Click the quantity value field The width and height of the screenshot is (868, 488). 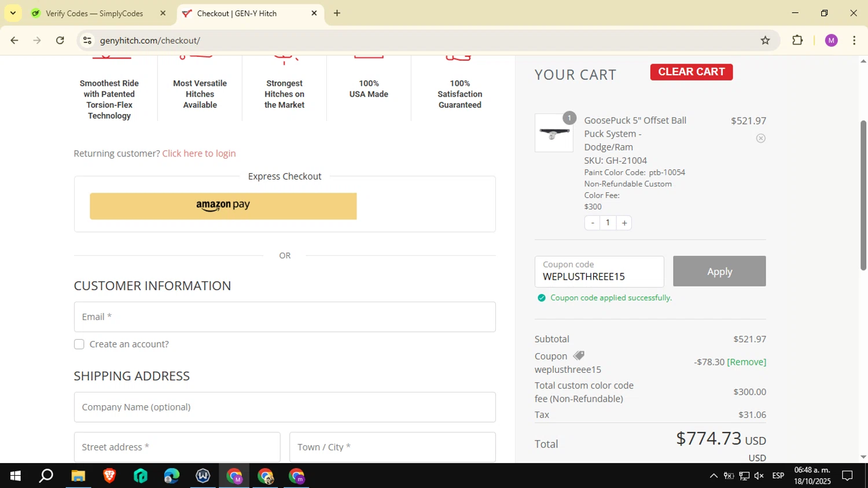608,223
